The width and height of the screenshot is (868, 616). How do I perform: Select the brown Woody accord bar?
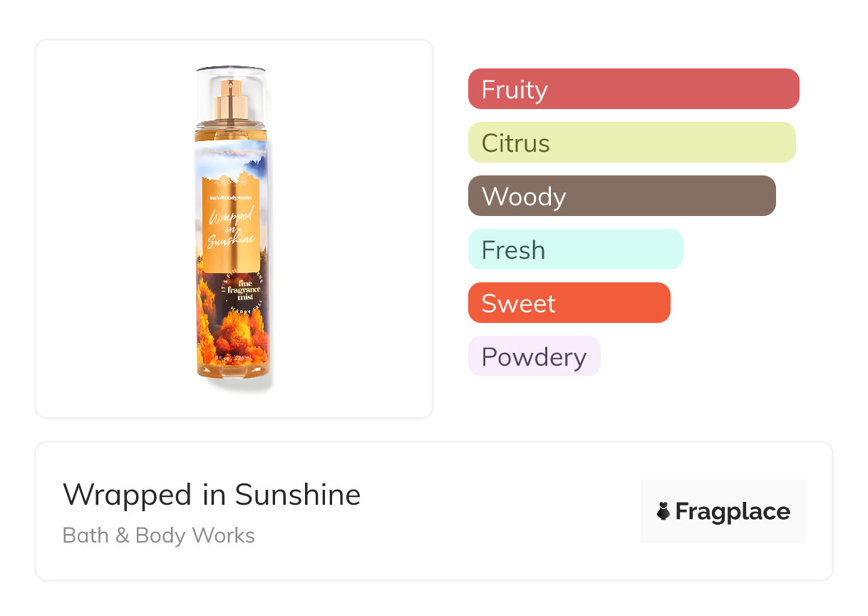621,196
